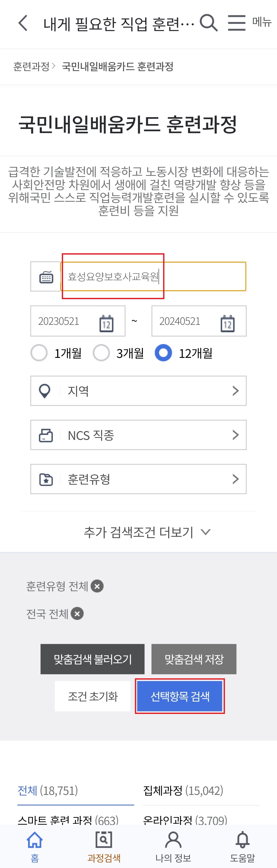The height and width of the screenshot is (868, 277).
Task: Tap the back arrow icon
Action: click(x=23, y=23)
